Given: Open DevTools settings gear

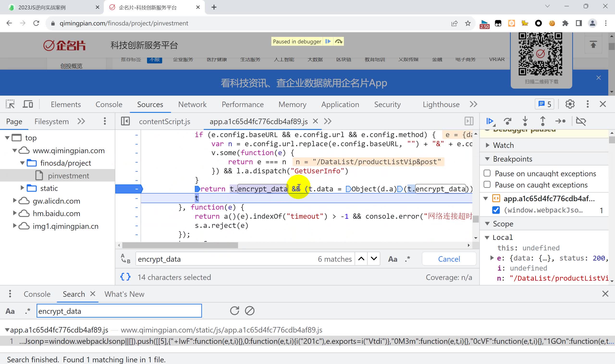Looking at the screenshot, I should pos(570,104).
